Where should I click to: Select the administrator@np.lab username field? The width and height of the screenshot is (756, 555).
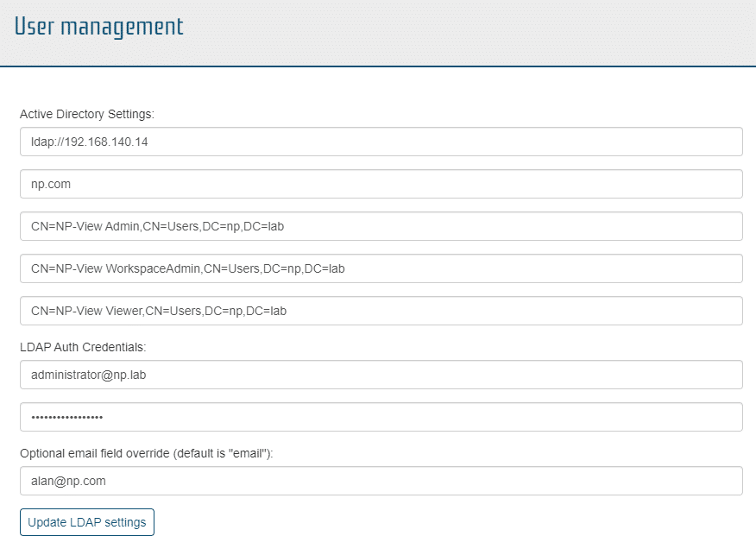point(381,375)
